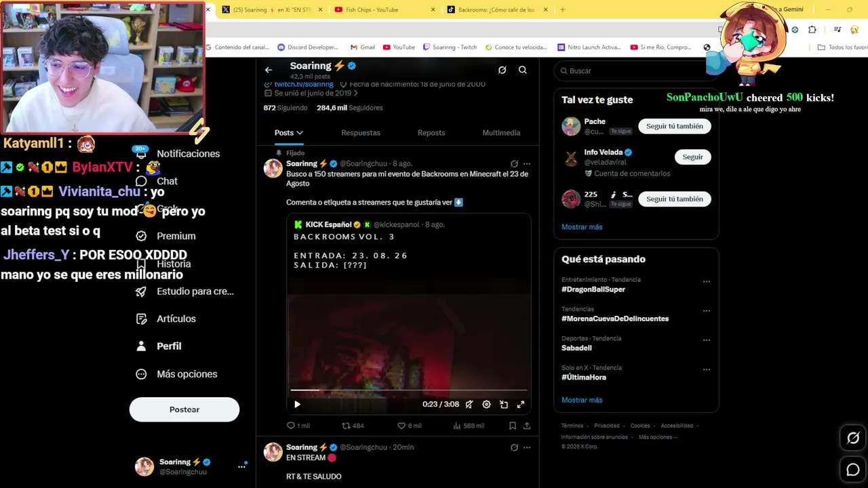
Task: Open account switcher dots next to Soarinng
Action: click(x=241, y=466)
